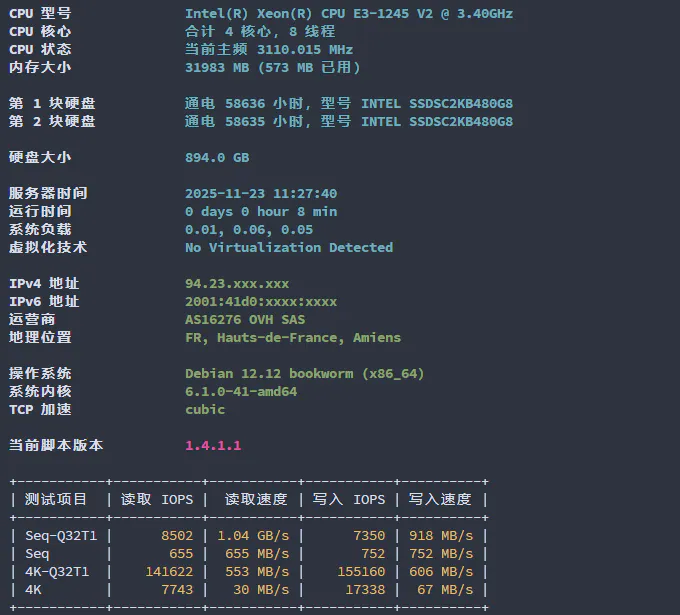
Task: Click the TCP congestion value cubic
Action: 205,409
